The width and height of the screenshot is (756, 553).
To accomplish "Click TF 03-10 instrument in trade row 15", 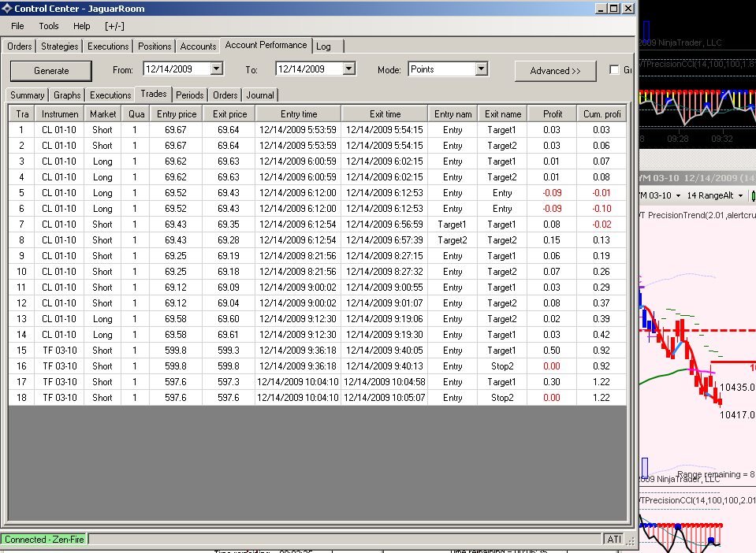I will (x=60, y=351).
